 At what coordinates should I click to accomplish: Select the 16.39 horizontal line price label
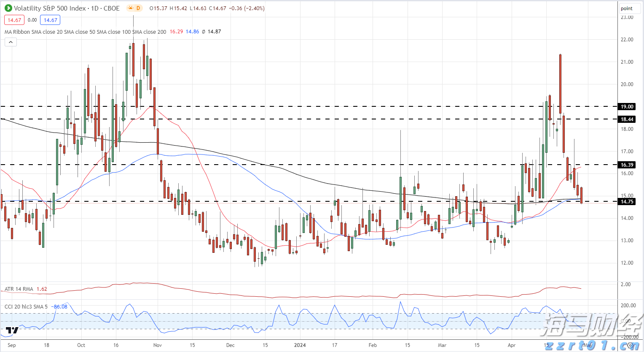[x=627, y=165]
